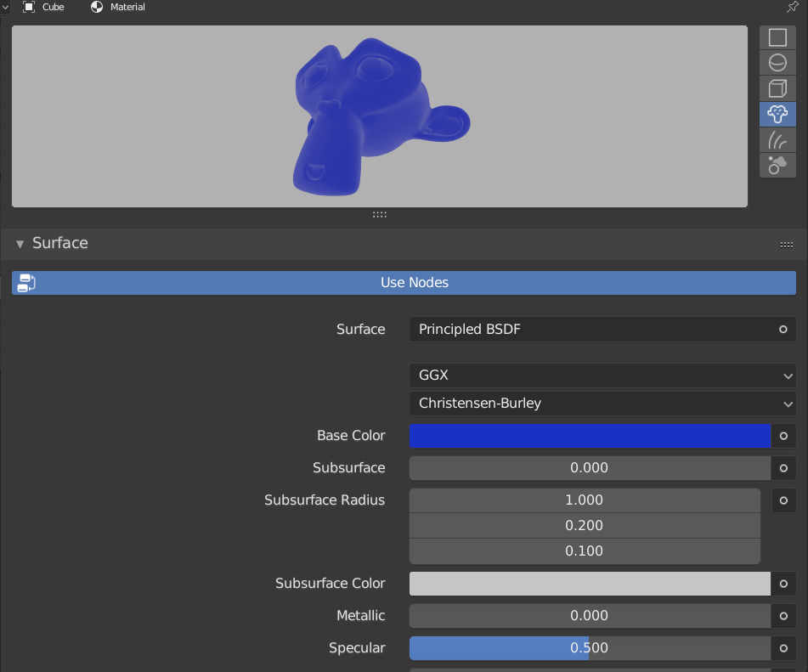
Task: Click the Specular 0.500 slider
Action: [590, 648]
